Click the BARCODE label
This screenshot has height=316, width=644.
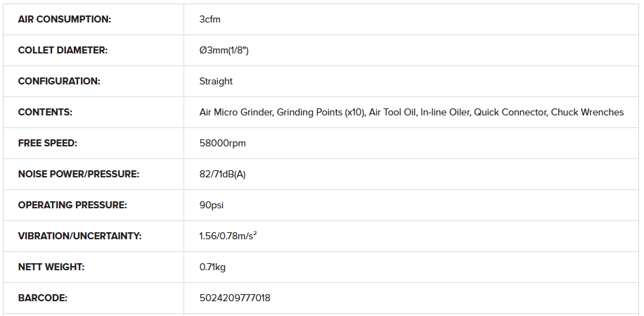(43, 298)
